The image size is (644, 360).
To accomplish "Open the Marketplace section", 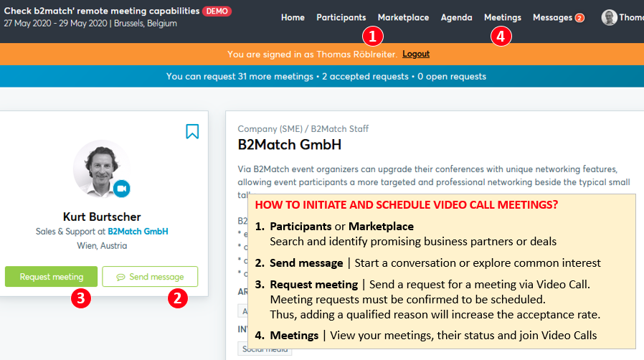I will [x=403, y=18].
